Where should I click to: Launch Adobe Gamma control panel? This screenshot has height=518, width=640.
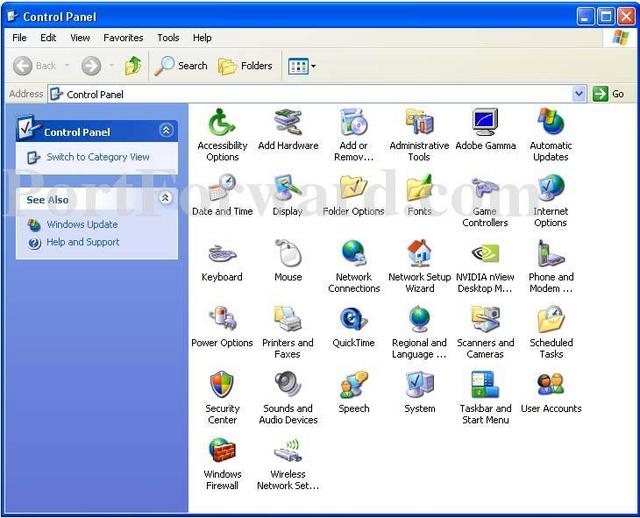point(485,123)
